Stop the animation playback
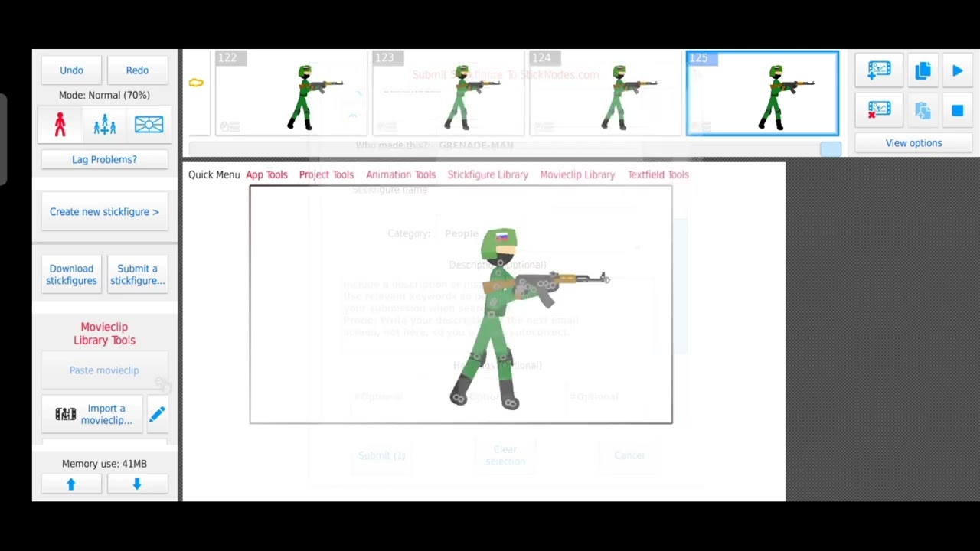Screen dimensions: 980x551 click(957, 111)
